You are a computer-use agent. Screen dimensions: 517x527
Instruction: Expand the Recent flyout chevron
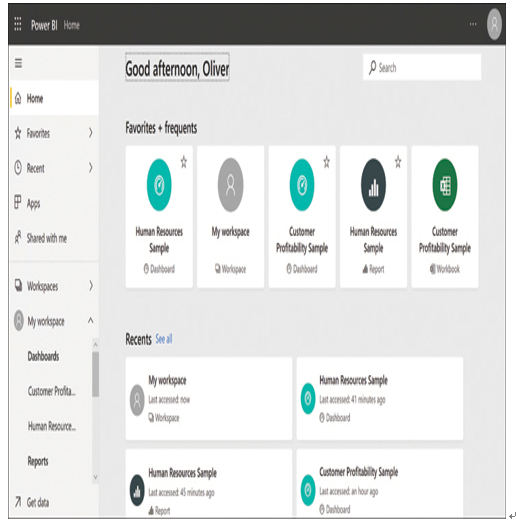pyautogui.click(x=90, y=168)
